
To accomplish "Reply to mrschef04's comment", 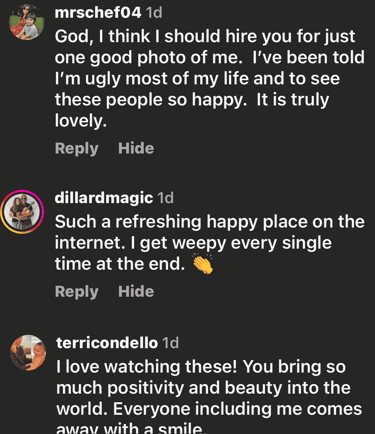I will [x=77, y=148].
